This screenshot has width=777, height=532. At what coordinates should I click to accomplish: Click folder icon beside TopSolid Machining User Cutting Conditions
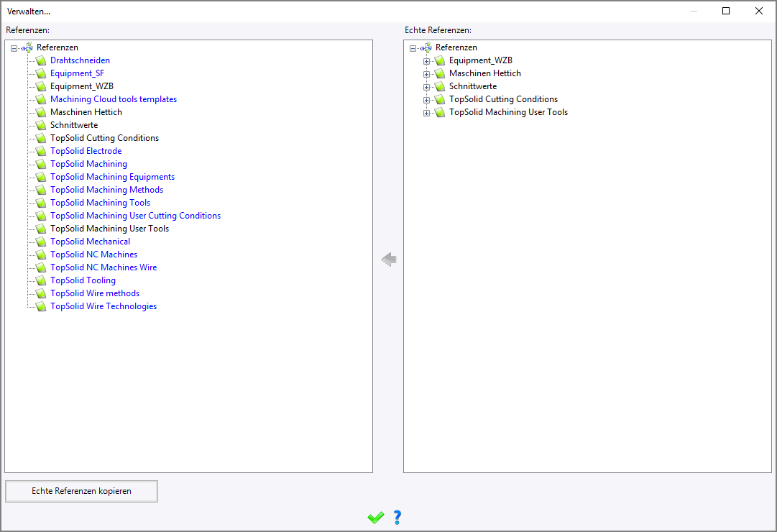coord(41,216)
